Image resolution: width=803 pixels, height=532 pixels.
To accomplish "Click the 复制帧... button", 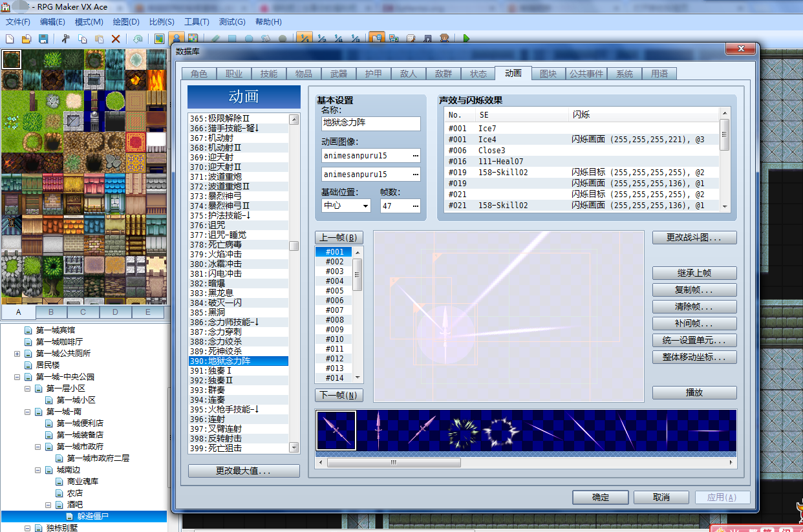I will (694, 290).
